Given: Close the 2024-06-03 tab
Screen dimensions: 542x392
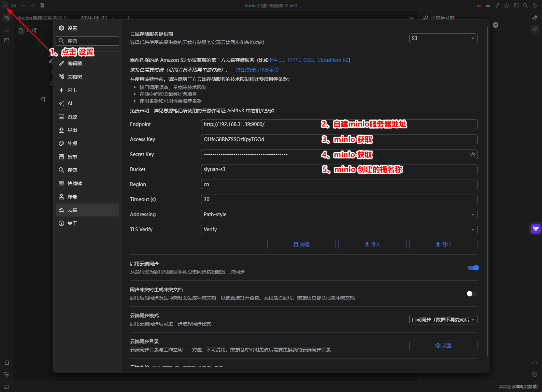Looking at the screenshot, I should click(x=113, y=18).
